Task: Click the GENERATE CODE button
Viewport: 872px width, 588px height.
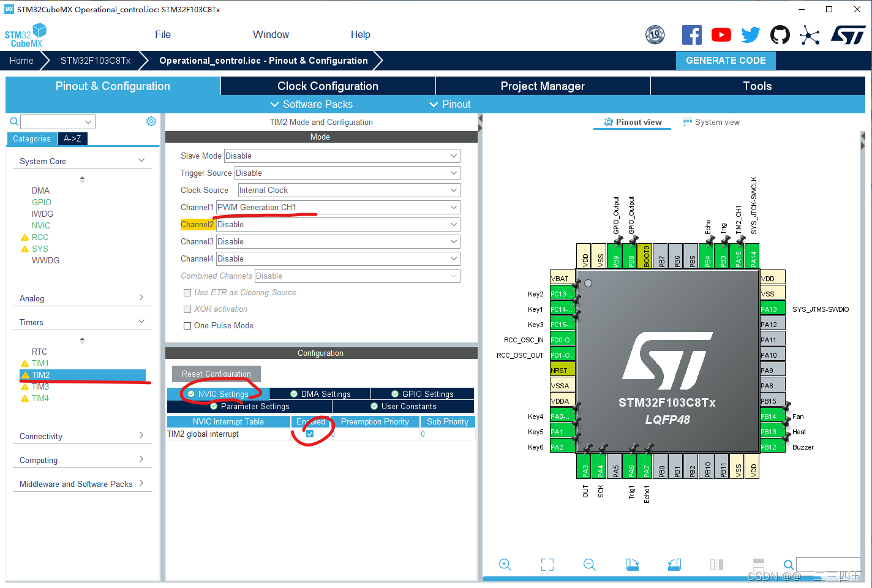Action: pos(726,61)
